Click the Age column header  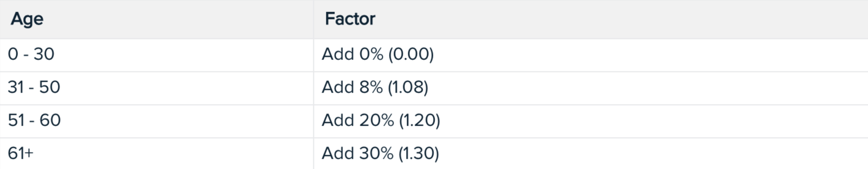coord(157,19)
